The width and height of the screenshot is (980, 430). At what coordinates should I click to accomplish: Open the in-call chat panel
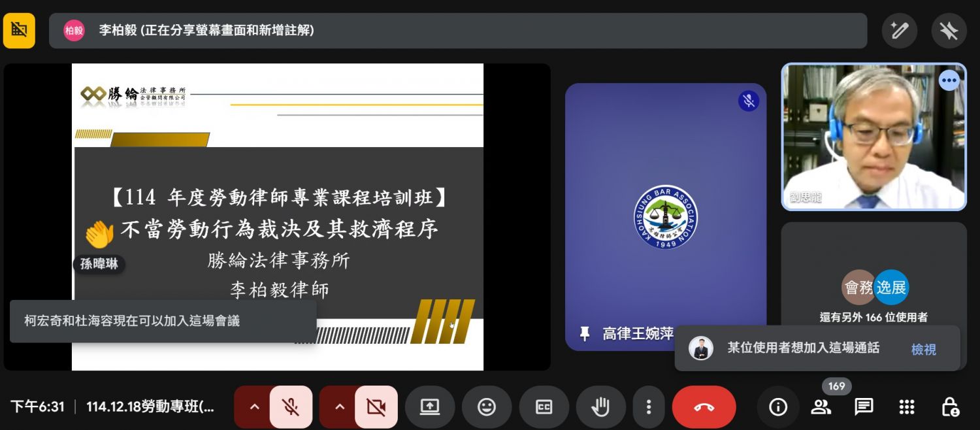(864, 407)
